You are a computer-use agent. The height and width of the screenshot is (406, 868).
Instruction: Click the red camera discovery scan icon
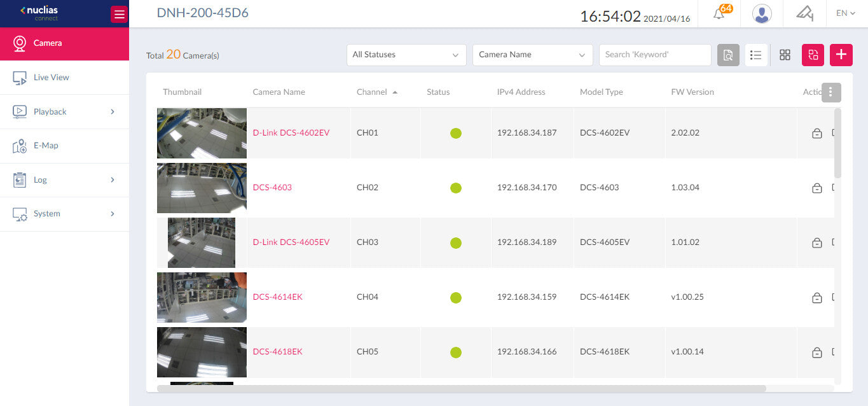coord(813,55)
